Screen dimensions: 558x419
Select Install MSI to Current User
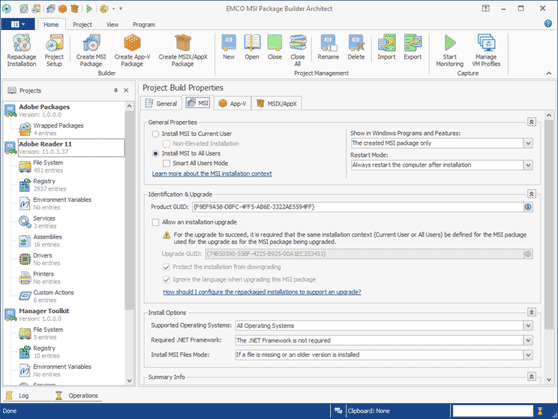pos(191,134)
